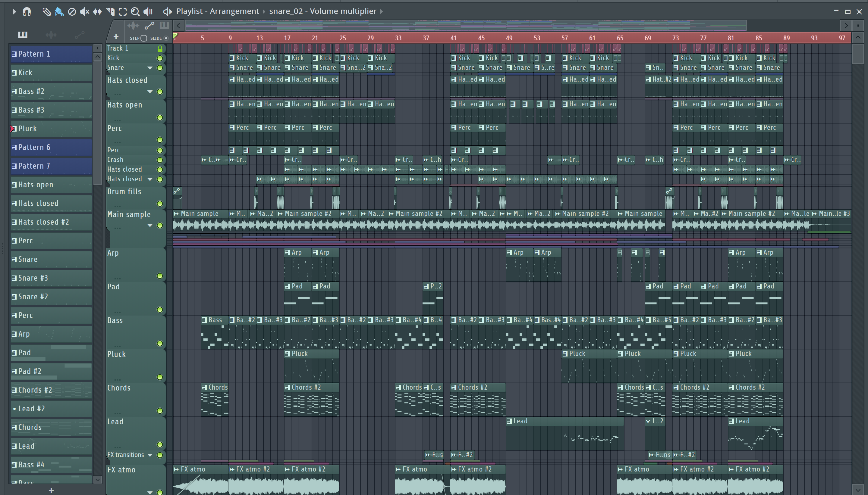This screenshot has height=495, width=868.
Task: Toggle the SLIDE mode
Action: [x=166, y=38]
